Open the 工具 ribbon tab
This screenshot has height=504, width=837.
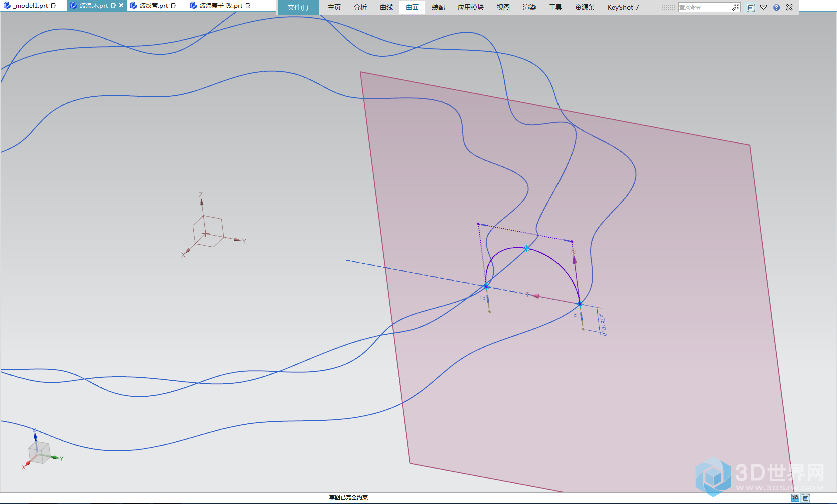[x=555, y=7]
